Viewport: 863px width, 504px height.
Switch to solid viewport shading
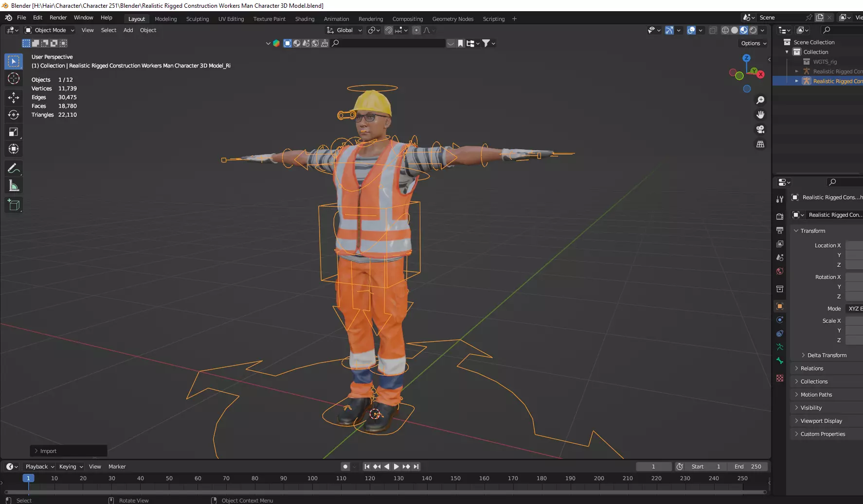click(x=735, y=30)
